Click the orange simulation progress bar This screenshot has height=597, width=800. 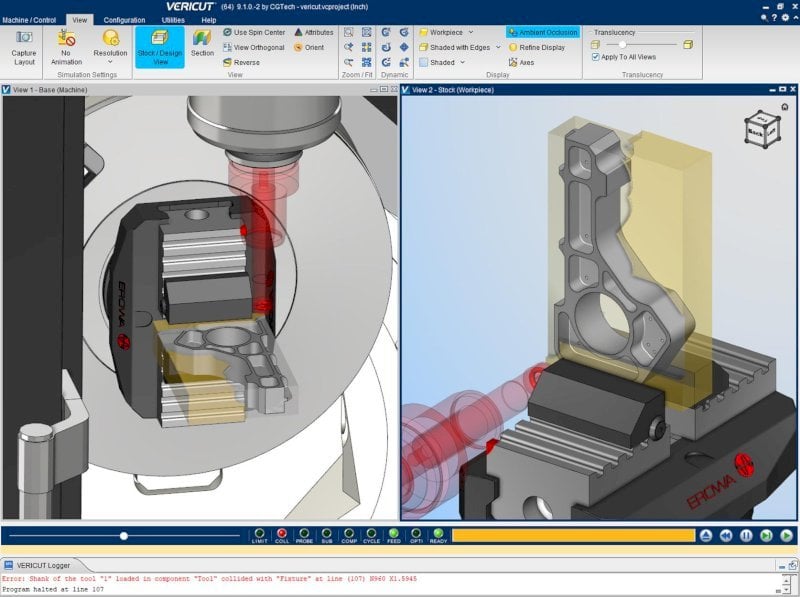point(573,535)
